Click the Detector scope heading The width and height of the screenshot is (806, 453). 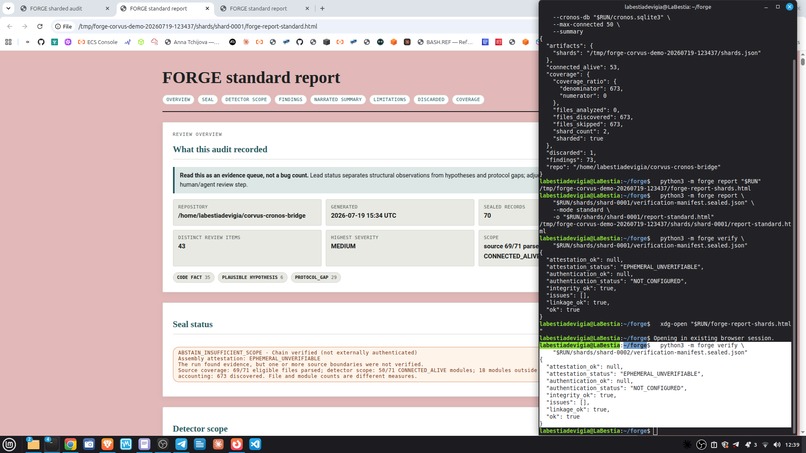click(200, 429)
